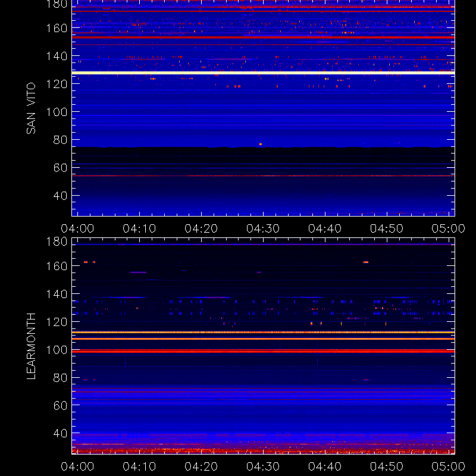This screenshot has width=476, height=476.
Task: Click thick red band at 100 in Learmonth
Action: click(x=263, y=351)
